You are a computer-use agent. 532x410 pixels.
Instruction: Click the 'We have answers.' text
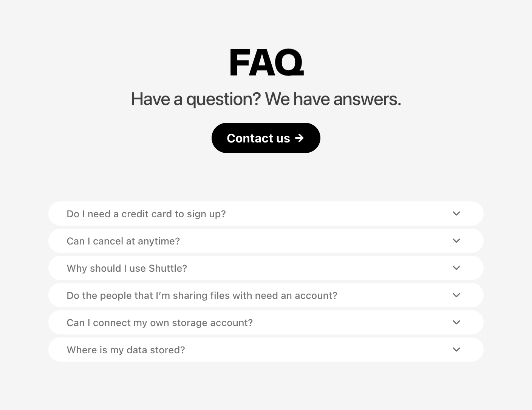pos(332,99)
